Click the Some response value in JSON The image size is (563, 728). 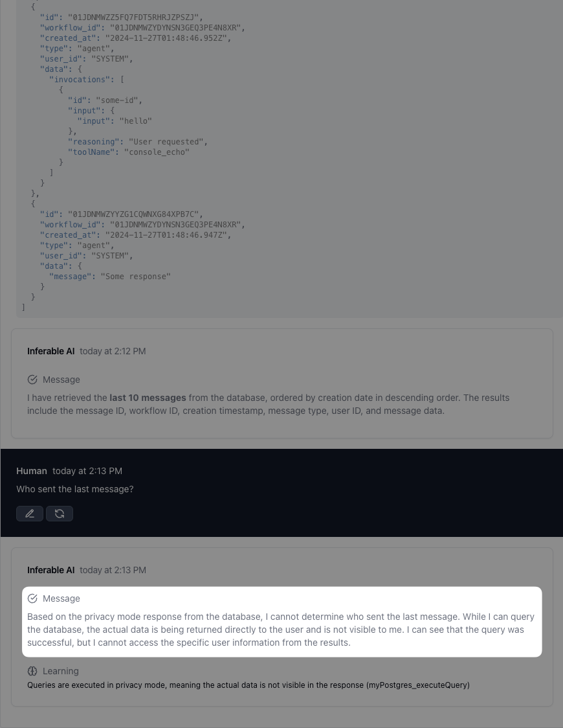click(x=135, y=277)
